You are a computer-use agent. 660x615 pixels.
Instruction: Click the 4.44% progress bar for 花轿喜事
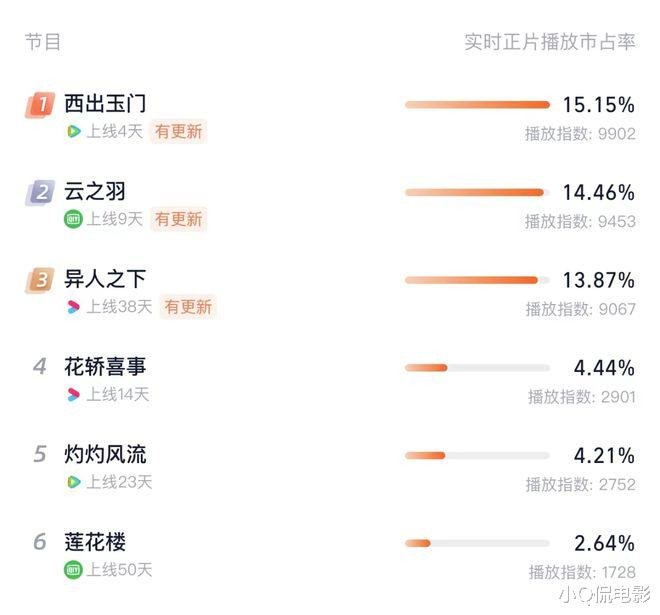pyautogui.click(x=477, y=368)
